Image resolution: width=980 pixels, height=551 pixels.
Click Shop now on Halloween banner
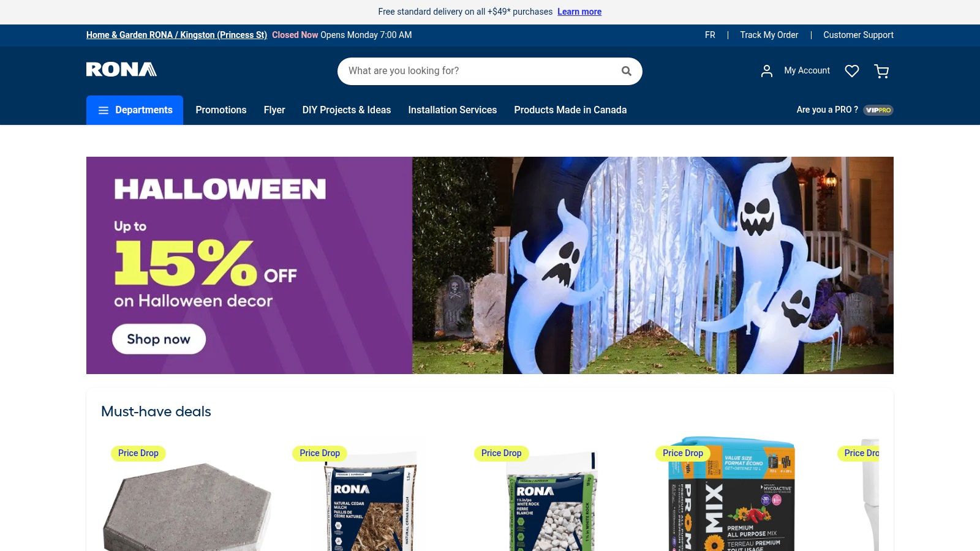pyautogui.click(x=159, y=339)
